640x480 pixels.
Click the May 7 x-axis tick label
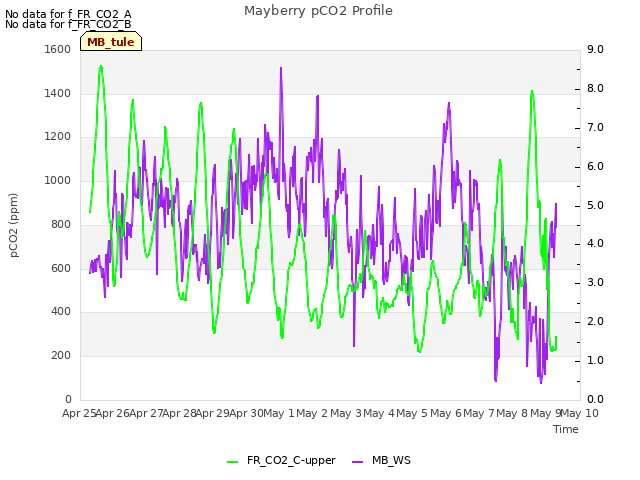coord(479,413)
